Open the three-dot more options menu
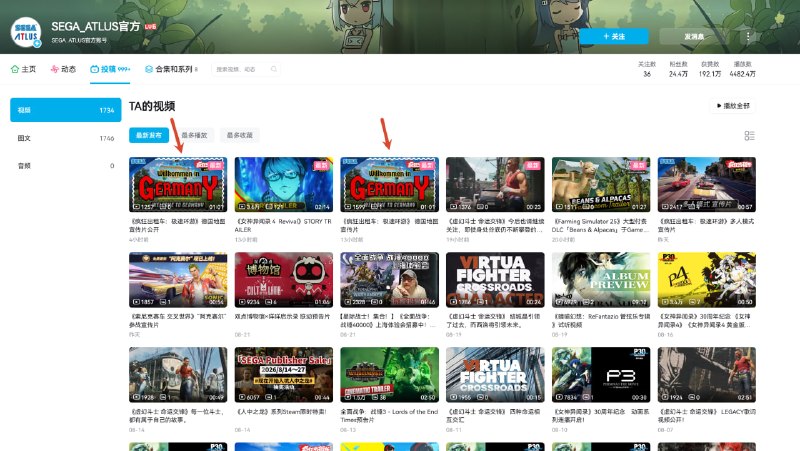 748,36
